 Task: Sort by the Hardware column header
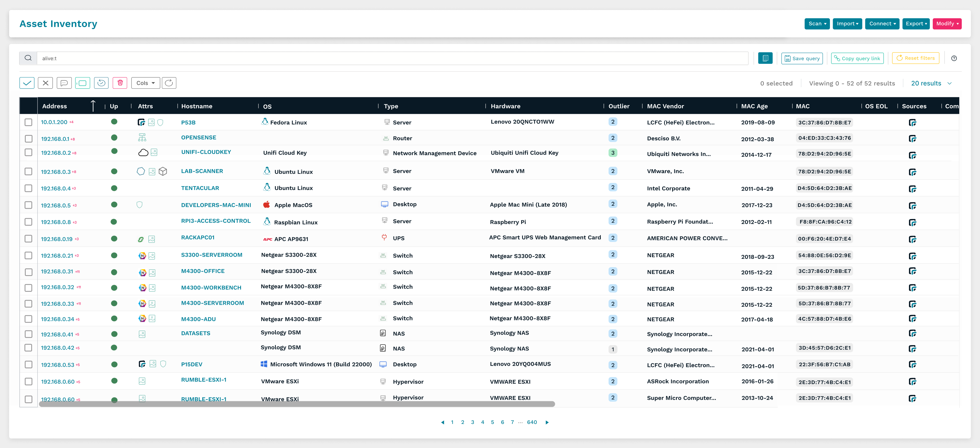coord(505,106)
